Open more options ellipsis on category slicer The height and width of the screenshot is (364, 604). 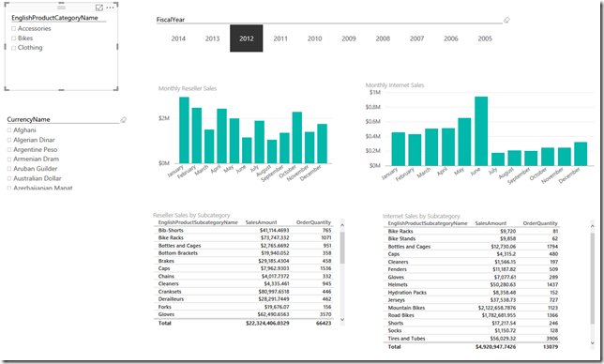click(110, 8)
